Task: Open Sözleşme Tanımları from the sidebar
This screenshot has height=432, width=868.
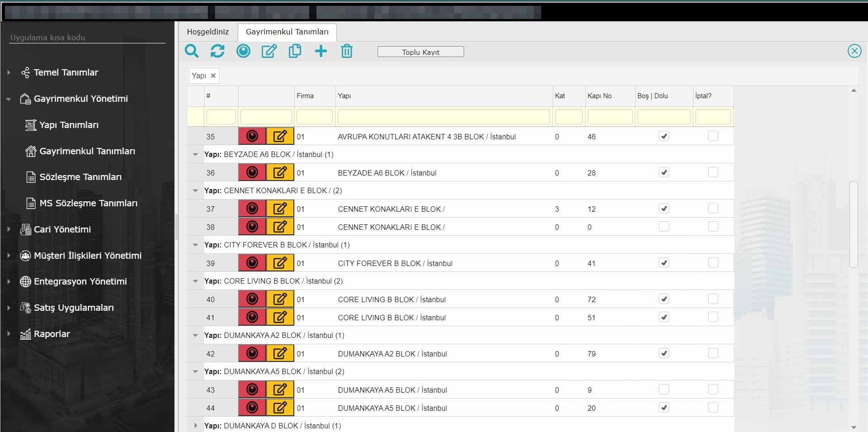Action: pyautogui.click(x=80, y=177)
